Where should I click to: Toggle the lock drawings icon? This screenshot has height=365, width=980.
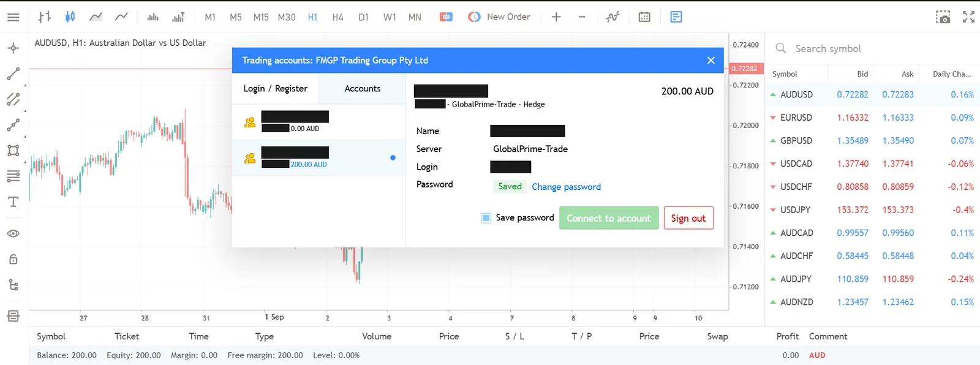pos(13,259)
